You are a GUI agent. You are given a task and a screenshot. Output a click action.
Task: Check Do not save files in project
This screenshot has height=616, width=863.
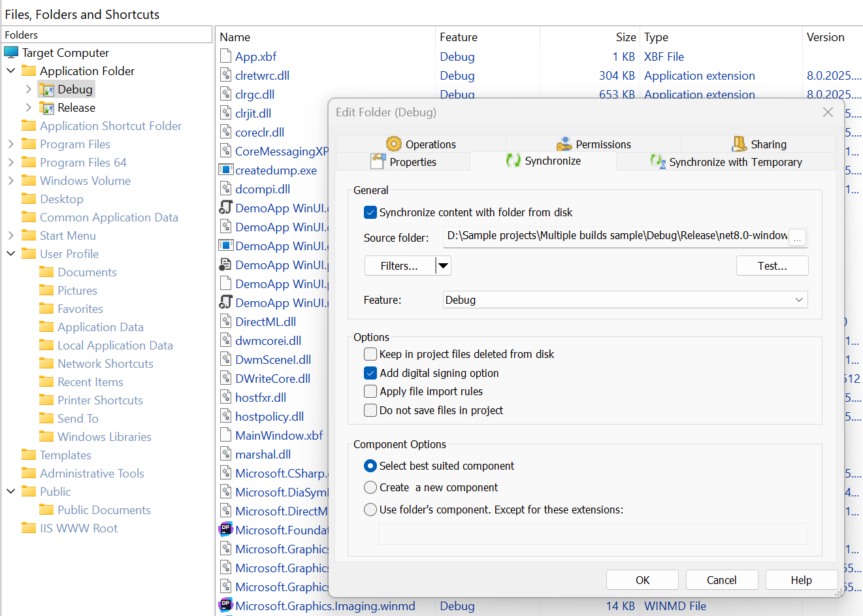pos(370,410)
